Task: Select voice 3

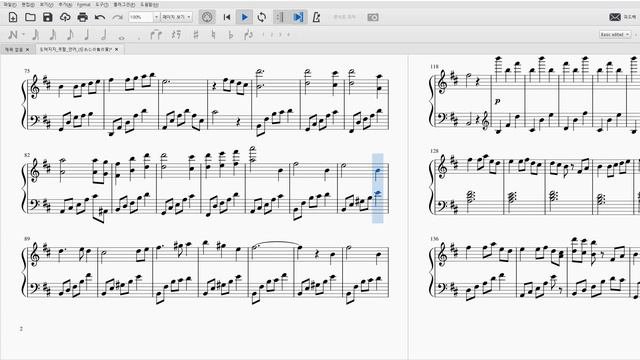Action: pyautogui.click(x=280, y=35)
